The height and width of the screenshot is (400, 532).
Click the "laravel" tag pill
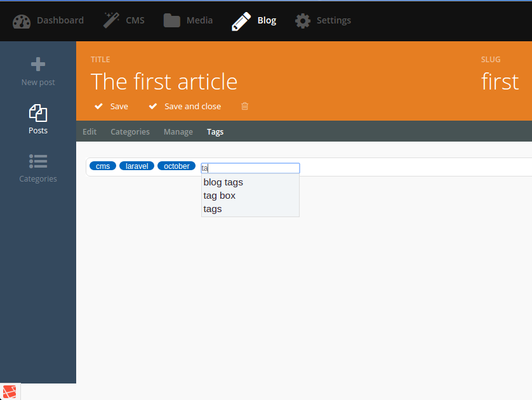pos(136,166)
